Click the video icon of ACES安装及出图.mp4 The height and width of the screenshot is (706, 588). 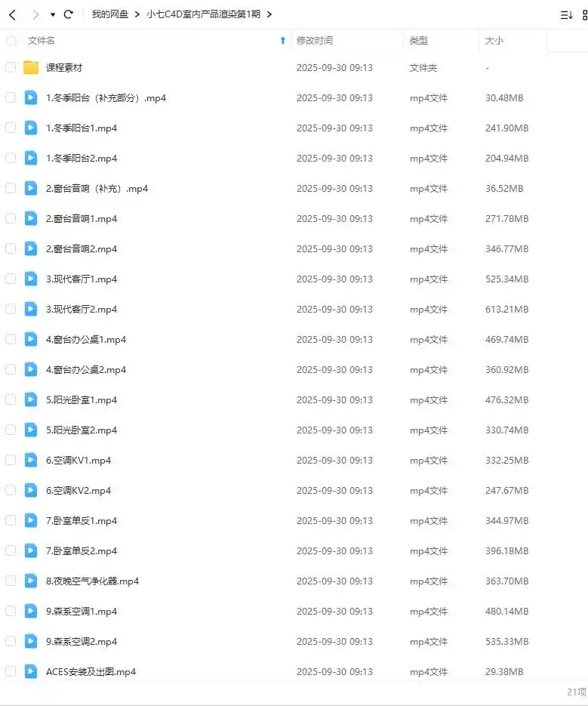[31, 671]
